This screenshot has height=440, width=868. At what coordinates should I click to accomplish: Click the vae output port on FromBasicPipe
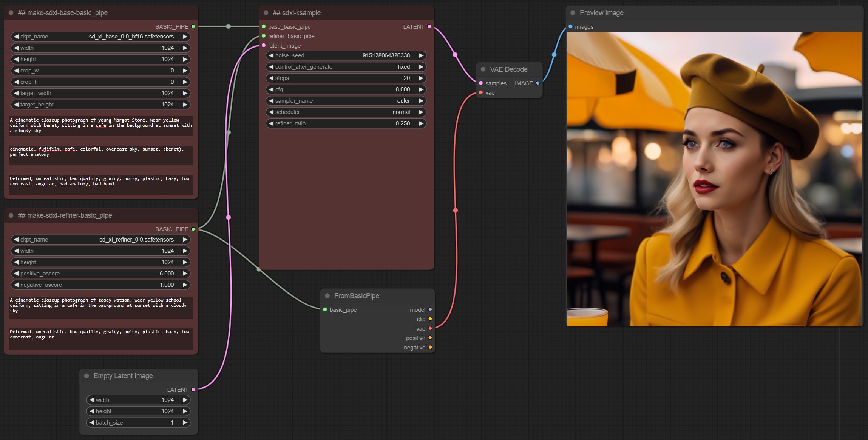(x=430, y=329)
